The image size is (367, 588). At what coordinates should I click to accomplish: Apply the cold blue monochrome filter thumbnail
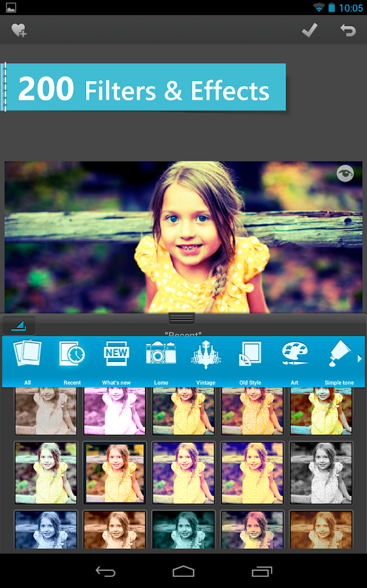(46, 529)
